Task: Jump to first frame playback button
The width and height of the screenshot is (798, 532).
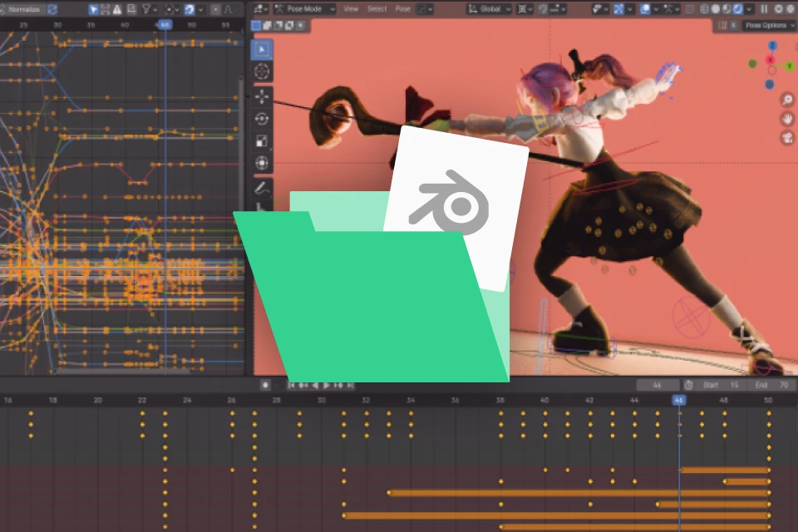Action: pos(291,386)
